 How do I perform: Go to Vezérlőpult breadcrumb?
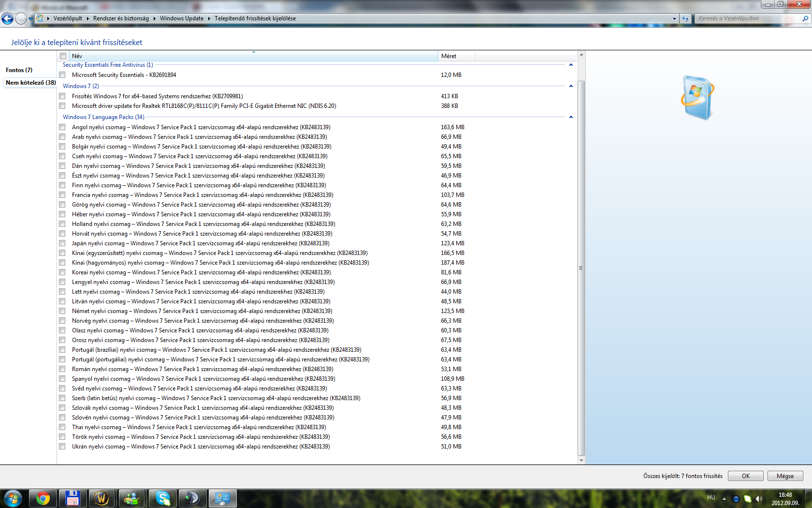(x=68, y=18)
